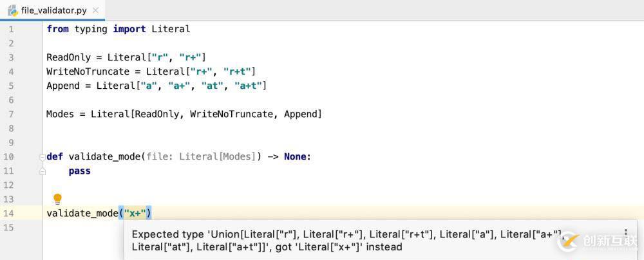Click line number 1 in the gutter
Viewport: 644px width, 260px height.
tap(11, 29)
